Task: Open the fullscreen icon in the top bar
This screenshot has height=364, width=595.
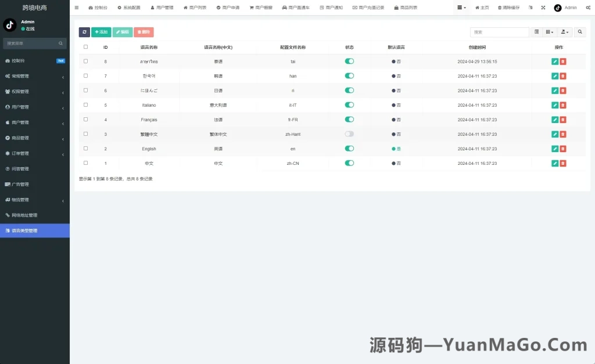Action: coord(543,8)
